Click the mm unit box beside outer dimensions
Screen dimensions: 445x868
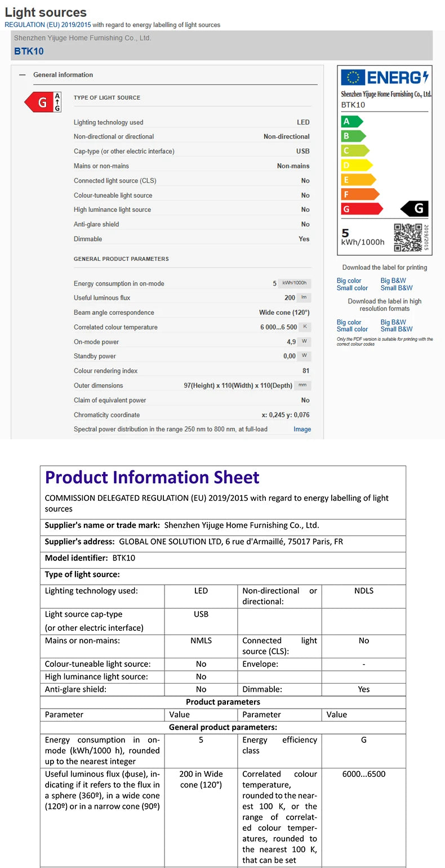click(x=304, y=385)
